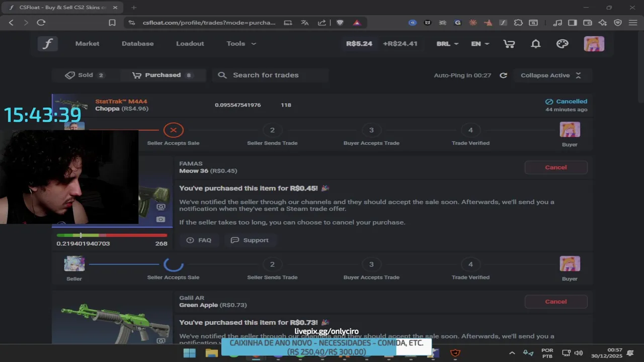The image size is (644, 362).
Task: Open Brave Shields lion icon
Action: pos(340,23)
